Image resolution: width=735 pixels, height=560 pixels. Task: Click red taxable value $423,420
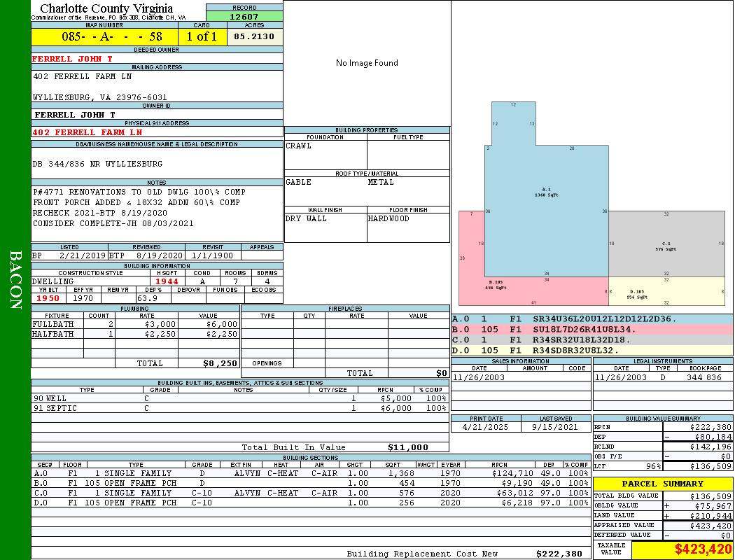[703, 549]
